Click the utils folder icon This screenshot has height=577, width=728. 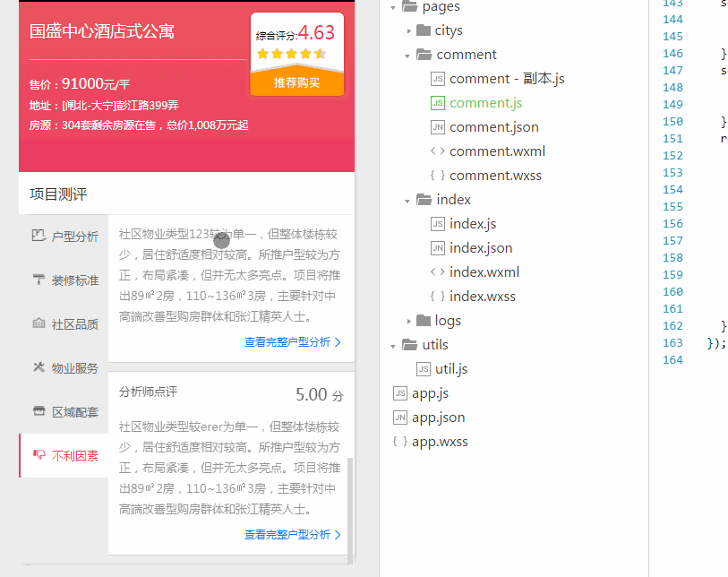tap(409, 344)
